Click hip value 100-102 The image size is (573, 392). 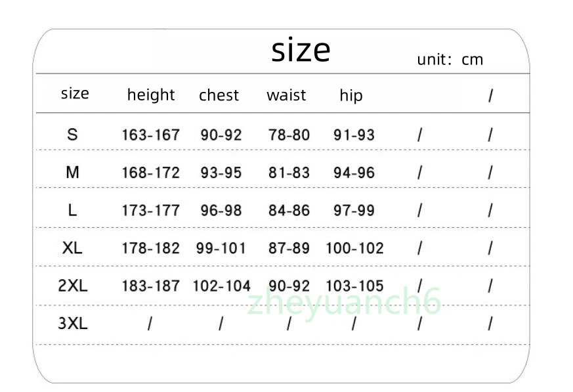pyautogui.click(x=354, y=248)
